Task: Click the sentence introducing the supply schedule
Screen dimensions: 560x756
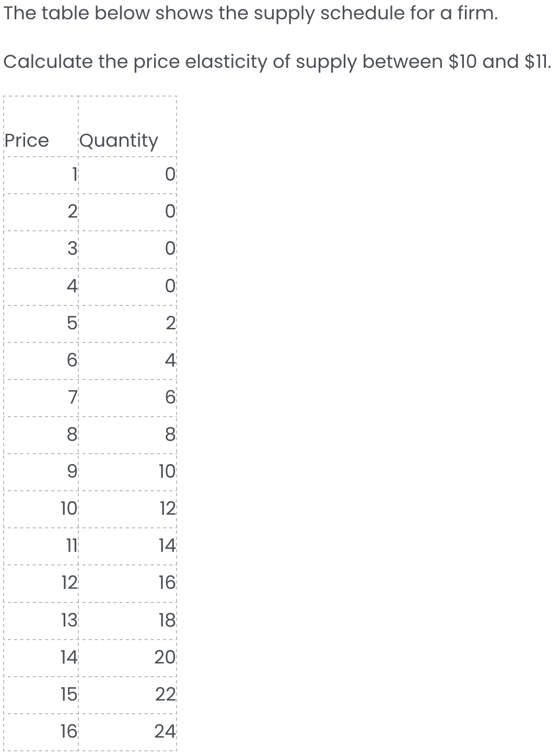Action: tap(251, 14)
